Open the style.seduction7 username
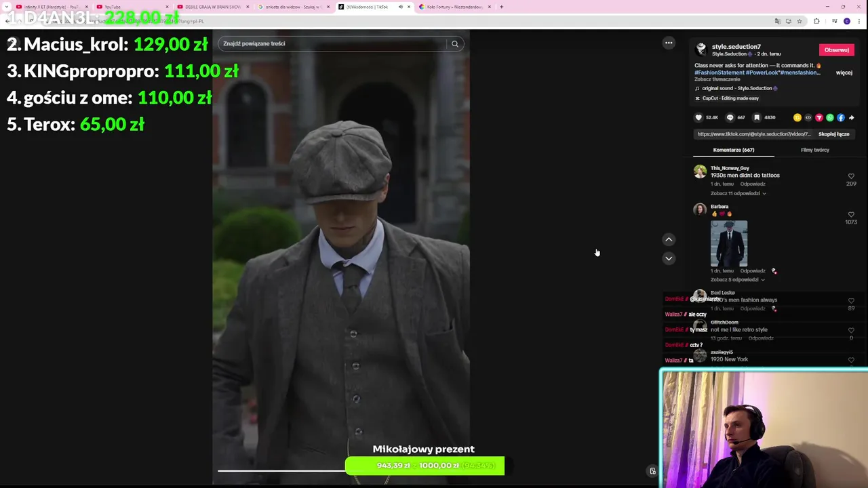This screenshot has width=868, height=488. click(x=736, y=47)
